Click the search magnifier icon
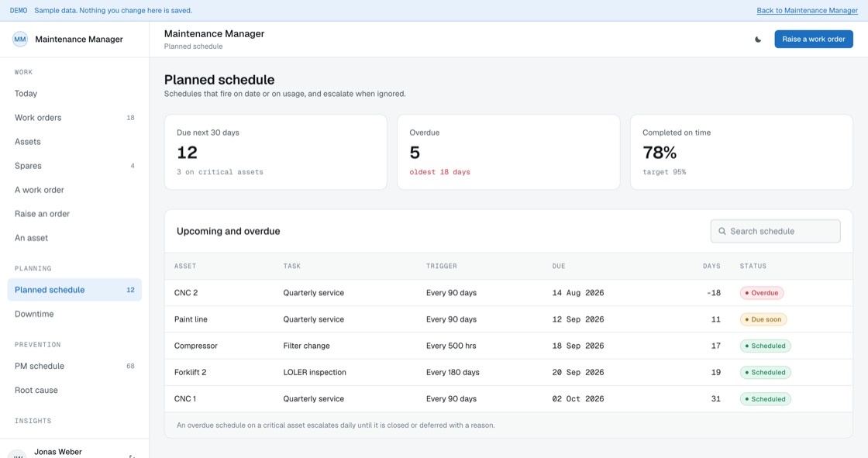Screen dimensions: 868x458 pyautogui.click(x=722, y=232)
